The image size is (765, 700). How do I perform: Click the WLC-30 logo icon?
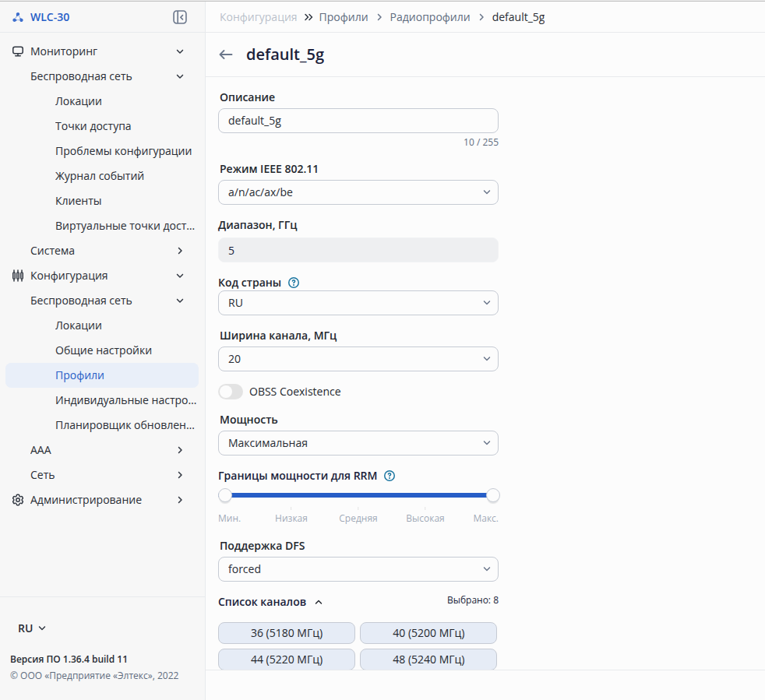(18, 18)
